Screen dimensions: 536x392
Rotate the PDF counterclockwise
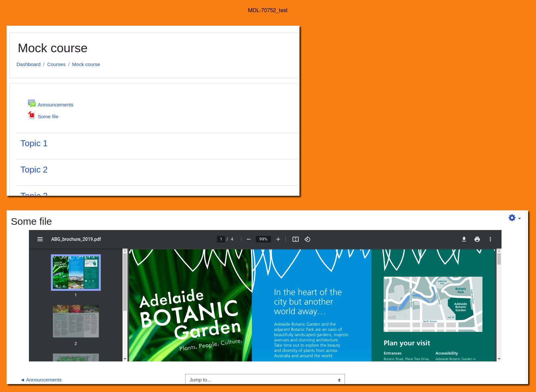pyautogui.click(x=307, y=239)
